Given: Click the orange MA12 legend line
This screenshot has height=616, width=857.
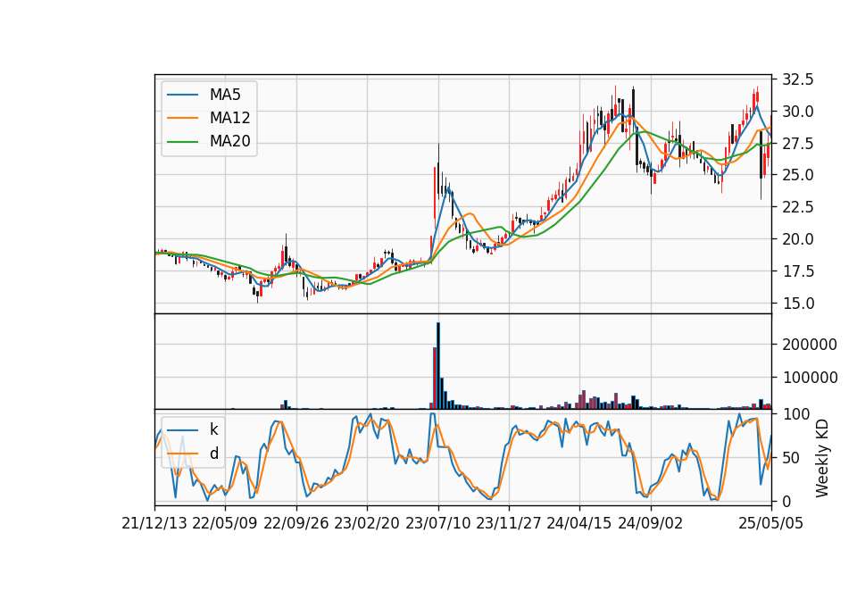Looking at the screenshot, I should pos(182,118).
